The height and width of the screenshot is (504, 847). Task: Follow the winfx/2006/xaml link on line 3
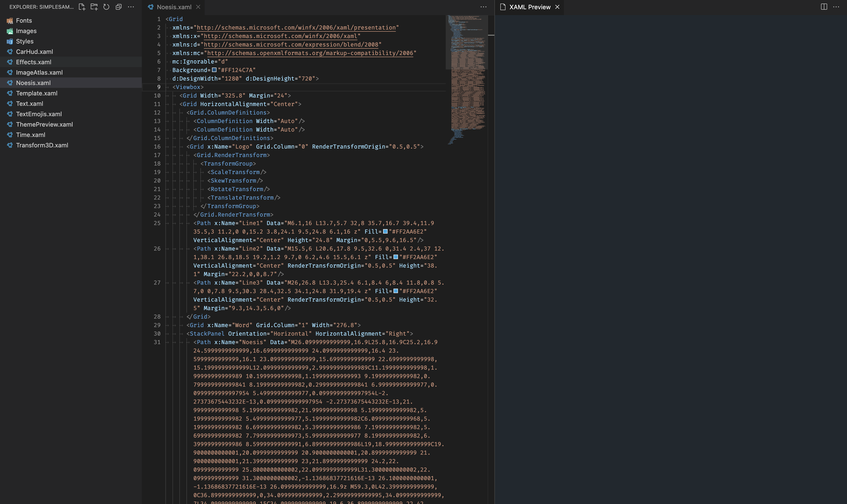(x=280, y=36)
